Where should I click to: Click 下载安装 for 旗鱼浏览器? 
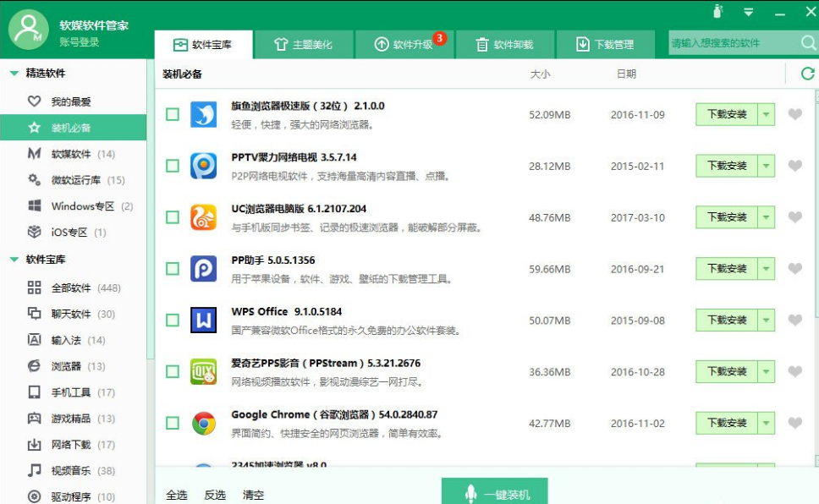pos(727,114)
